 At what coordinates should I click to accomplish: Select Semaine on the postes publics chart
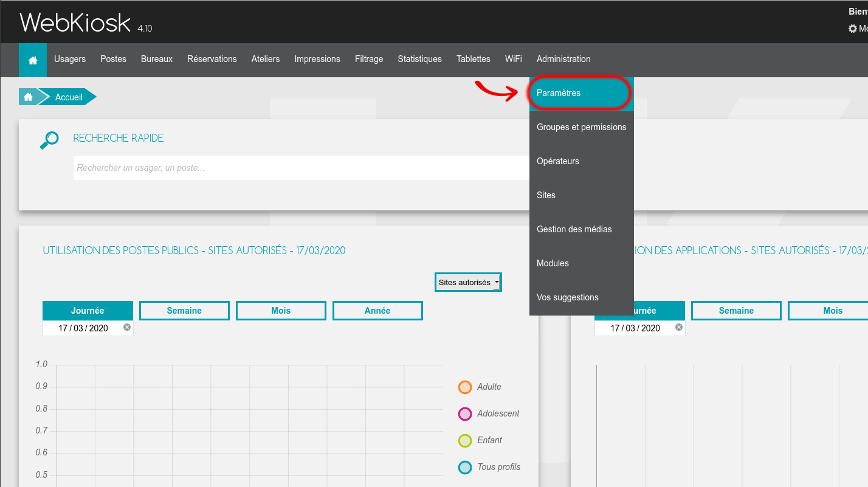coord(184,311)
